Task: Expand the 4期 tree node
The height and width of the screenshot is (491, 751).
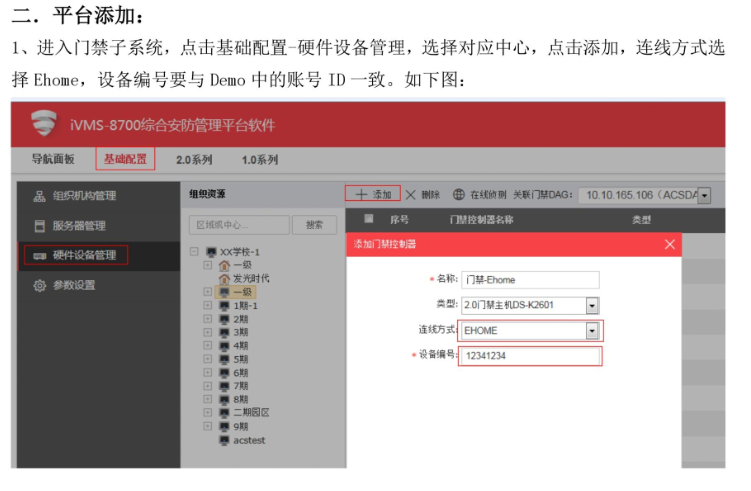Action: pos(207,345)
